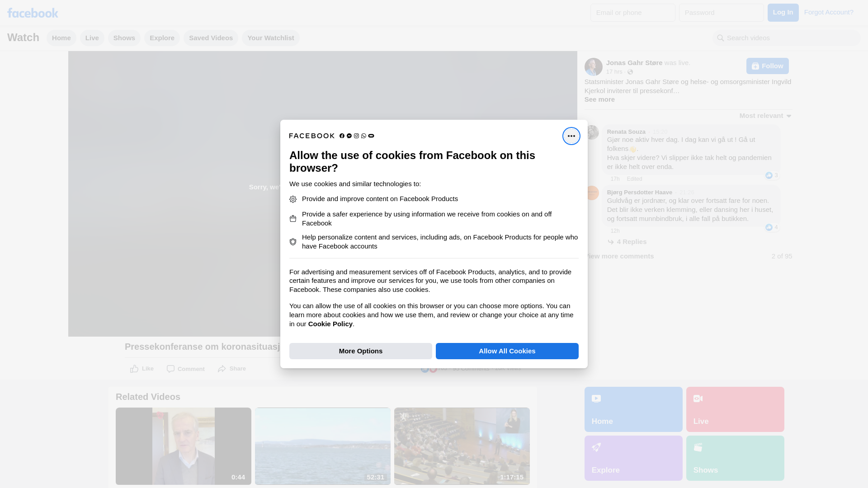Click the Explore tile label

point(605,470)
